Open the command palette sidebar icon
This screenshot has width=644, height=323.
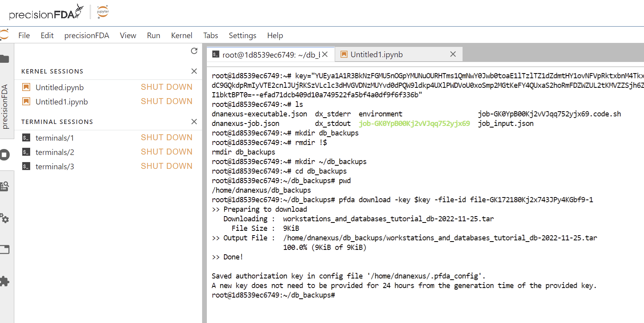[x=5, y=186]
